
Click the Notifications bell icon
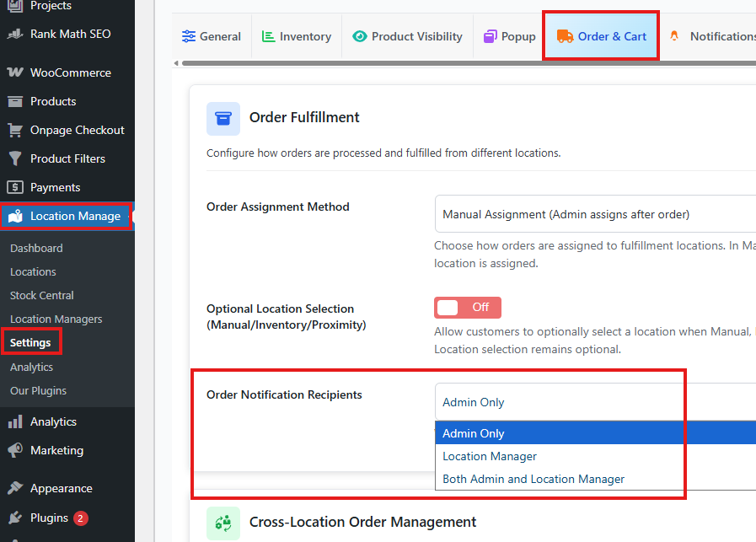click(x=674, y=35)
